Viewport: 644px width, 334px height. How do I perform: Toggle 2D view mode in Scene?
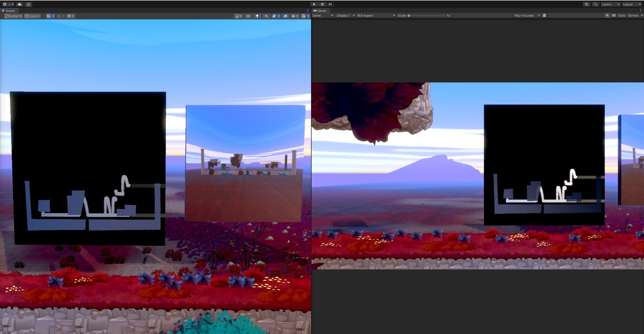click(x=248, y=16)
